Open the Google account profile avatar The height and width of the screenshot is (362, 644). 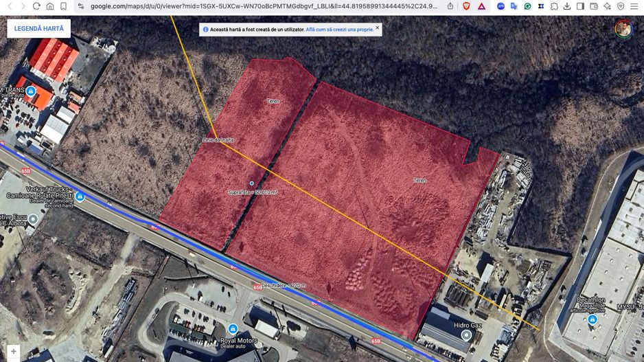(x=623, y=29)
